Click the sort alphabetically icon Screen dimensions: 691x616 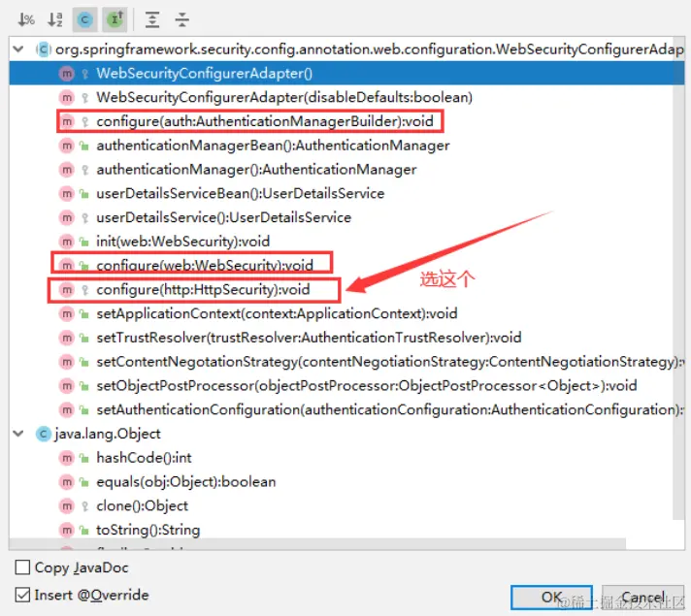55,19
